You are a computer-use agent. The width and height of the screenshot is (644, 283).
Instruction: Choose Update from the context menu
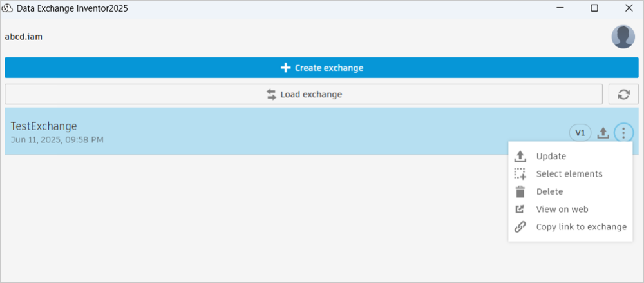[x=570, y=156]
